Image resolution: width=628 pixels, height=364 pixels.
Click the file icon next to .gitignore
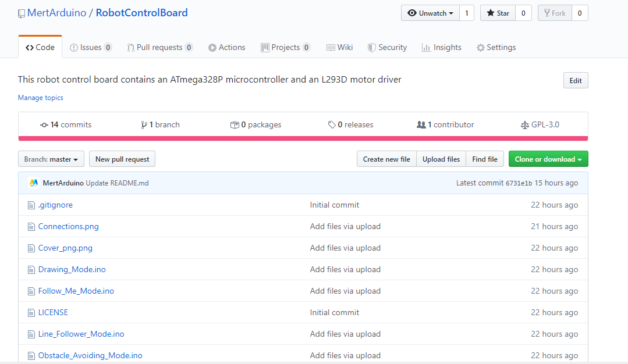31,206
